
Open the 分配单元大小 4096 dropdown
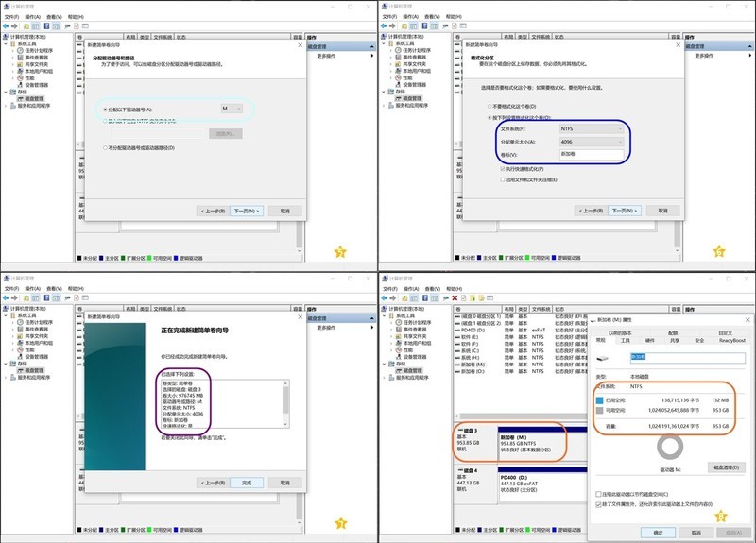[x=592, y=142]
